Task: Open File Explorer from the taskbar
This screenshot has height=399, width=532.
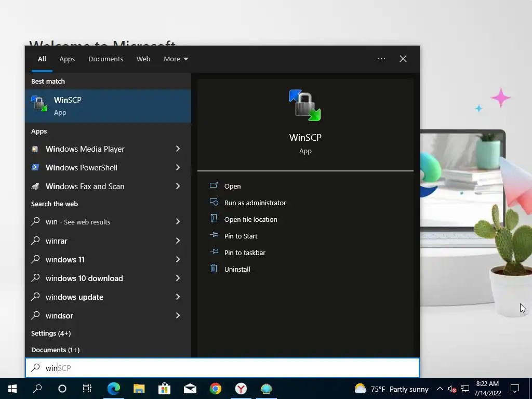Action: (139, 389)
